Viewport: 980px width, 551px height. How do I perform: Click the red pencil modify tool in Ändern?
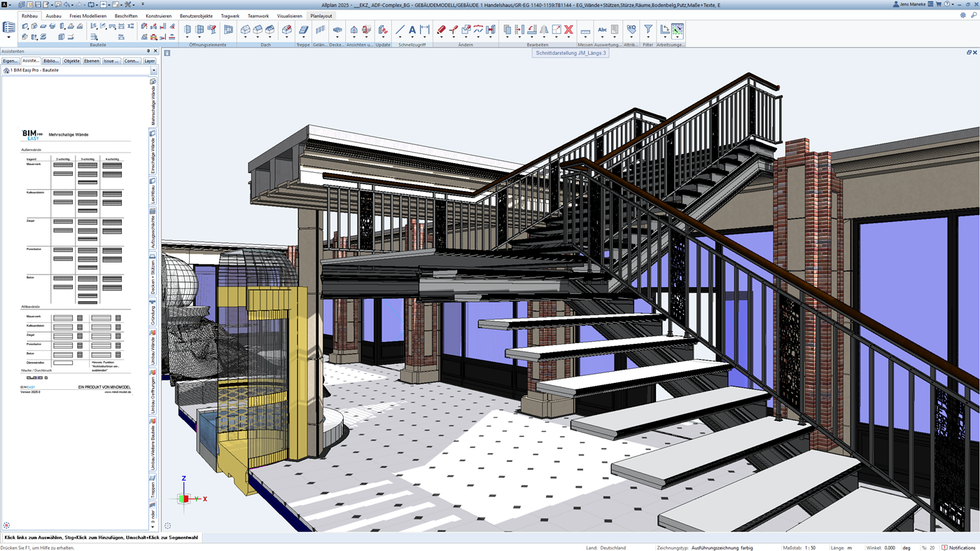coord(441,29)
